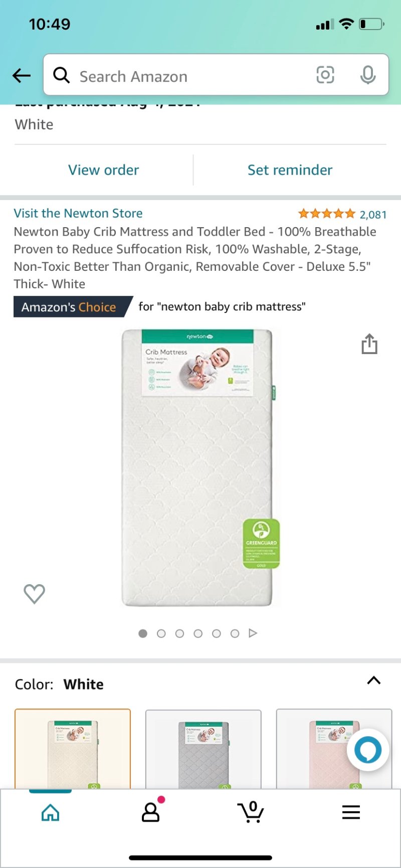Add to wish list with heart icon
The height and width of the screenshot is (868, 401).
(35, 594)
